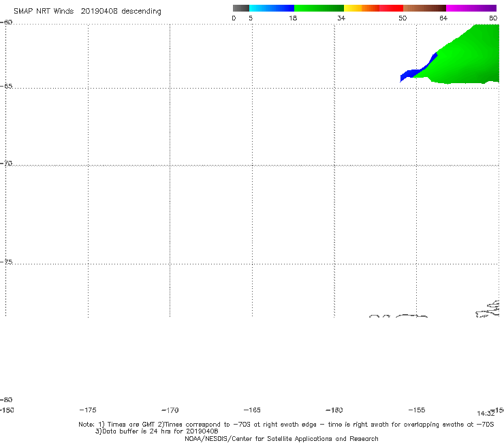Click the coastline outline near the bottom right of the map
Screen dimensions: 504x443
tap(488, 309)
